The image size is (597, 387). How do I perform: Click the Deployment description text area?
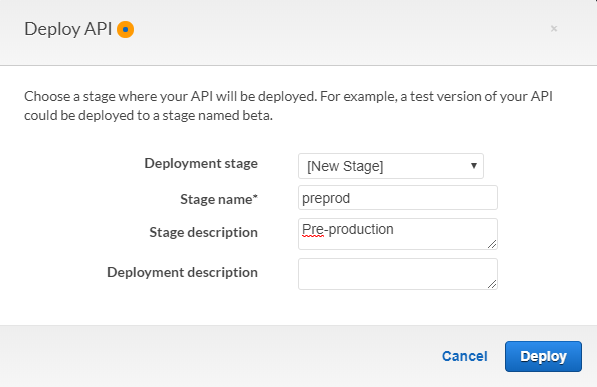397,274
